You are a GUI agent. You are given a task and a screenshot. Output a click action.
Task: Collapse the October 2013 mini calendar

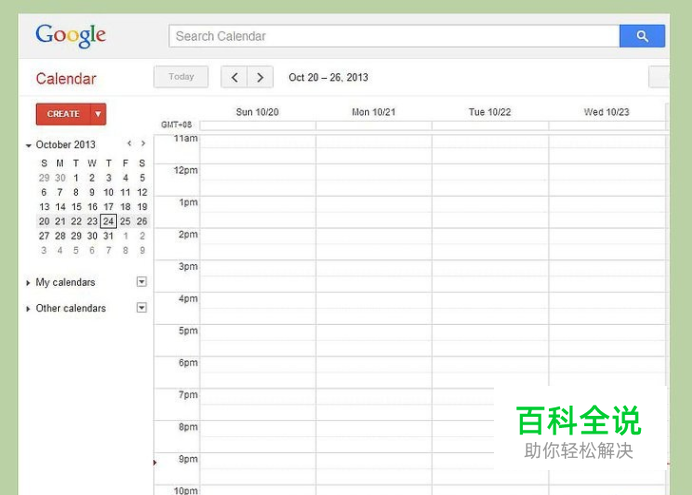pos(29,145)
